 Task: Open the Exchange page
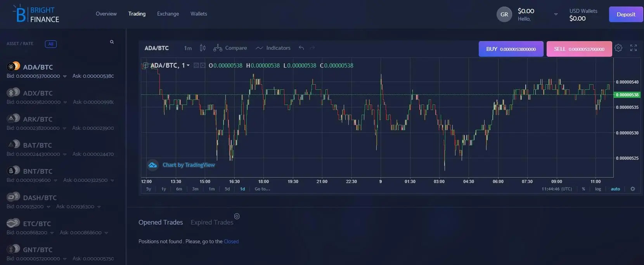coord(168,14)
